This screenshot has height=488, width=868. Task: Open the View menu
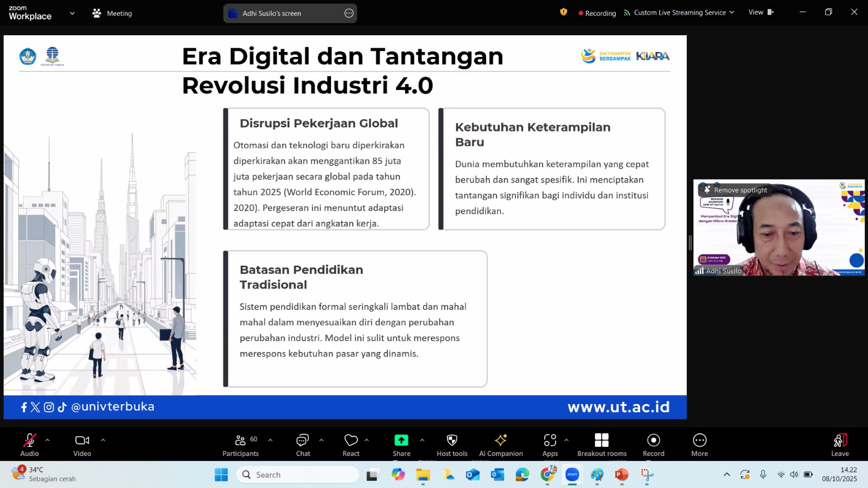761,12
